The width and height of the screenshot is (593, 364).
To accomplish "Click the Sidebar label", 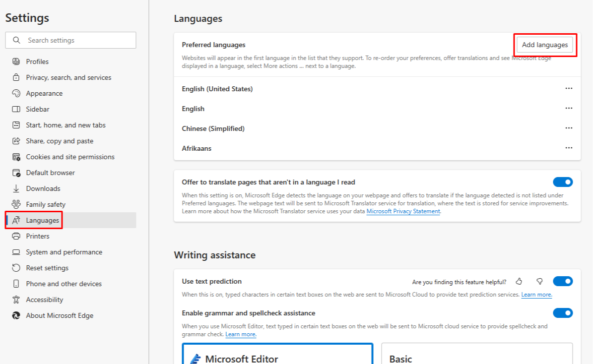I will coord(37,109).
